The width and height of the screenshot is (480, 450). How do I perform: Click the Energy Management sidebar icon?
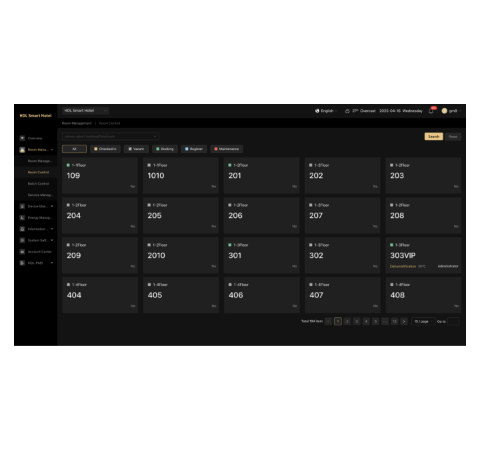pyautogui.click(x=22, y=218)
